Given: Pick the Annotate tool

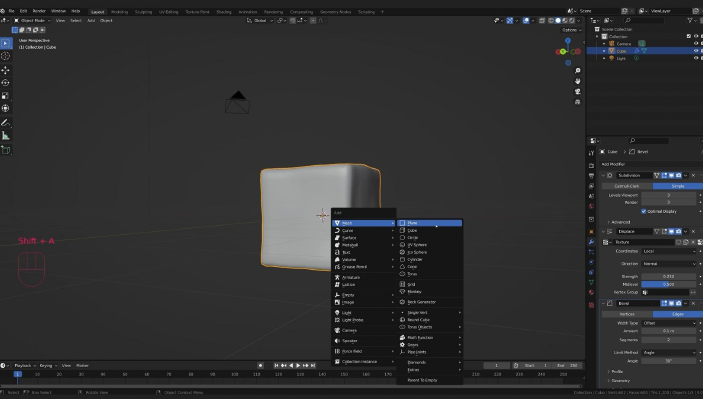Looking at the screenshot, I should 5,122.
